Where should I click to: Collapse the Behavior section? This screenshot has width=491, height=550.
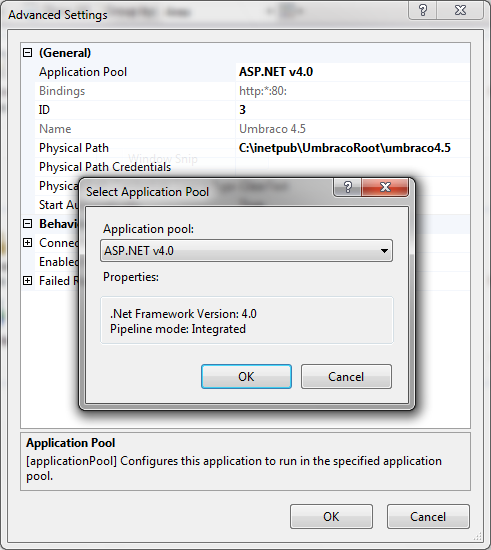pos(27,224)
